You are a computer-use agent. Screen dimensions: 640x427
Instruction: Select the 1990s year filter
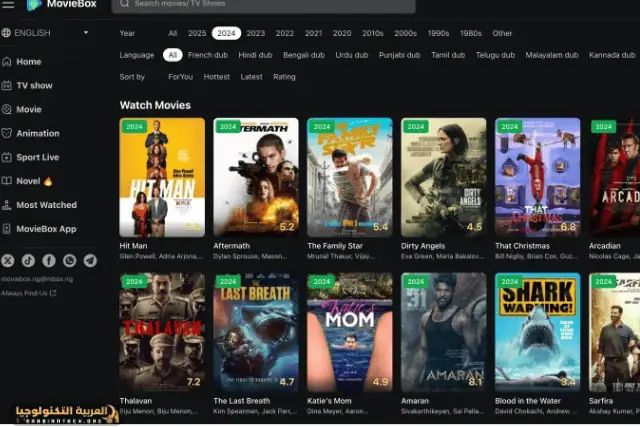[x=438, y=33]
